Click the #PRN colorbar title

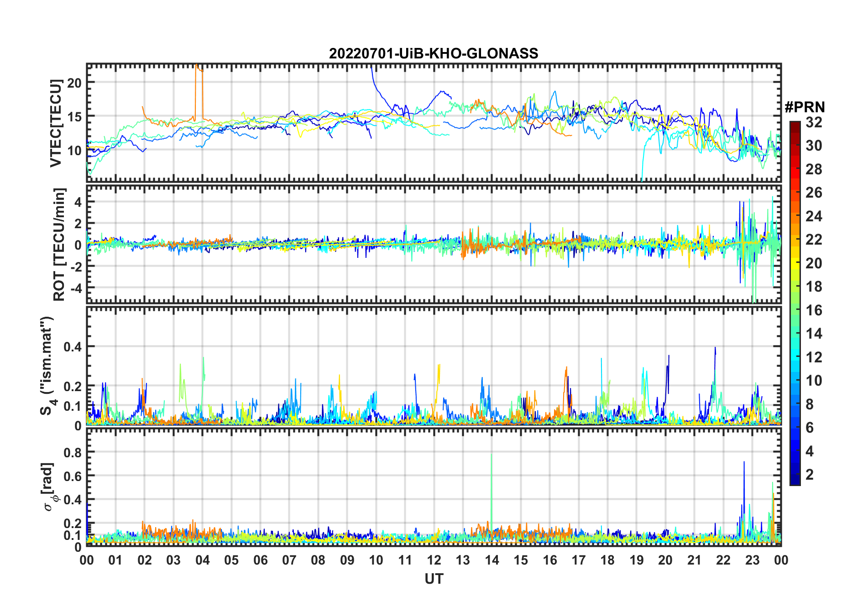click(x=805, y=107)
